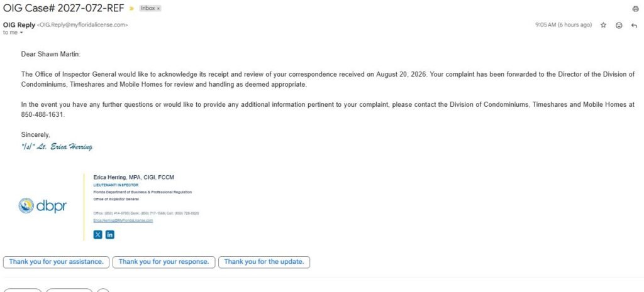Click the phone number 850-488-1631

tap(42, 115)
